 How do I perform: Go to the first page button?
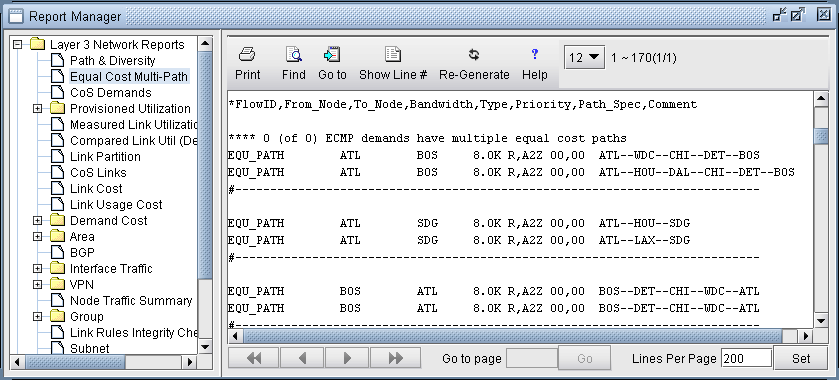tap(254, 358)
